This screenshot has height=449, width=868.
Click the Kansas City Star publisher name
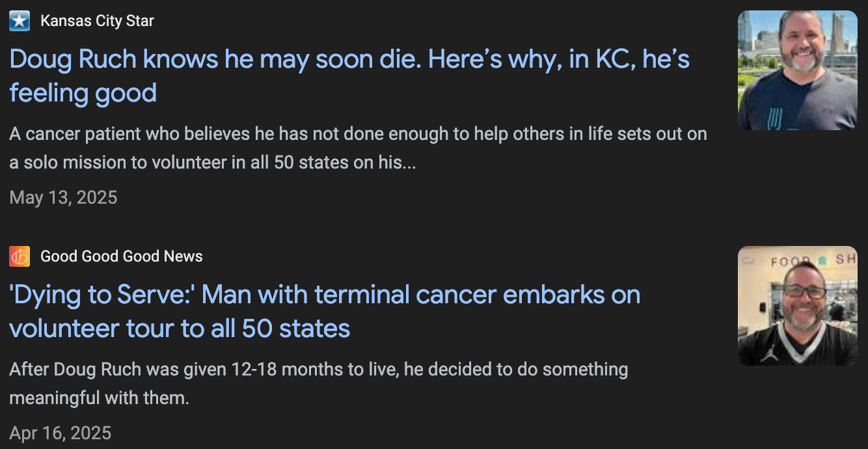coord(96,20)
